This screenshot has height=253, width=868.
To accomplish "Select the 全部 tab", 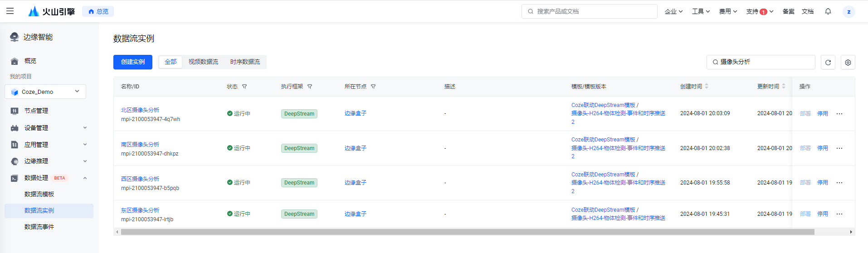I will (171, 62).
